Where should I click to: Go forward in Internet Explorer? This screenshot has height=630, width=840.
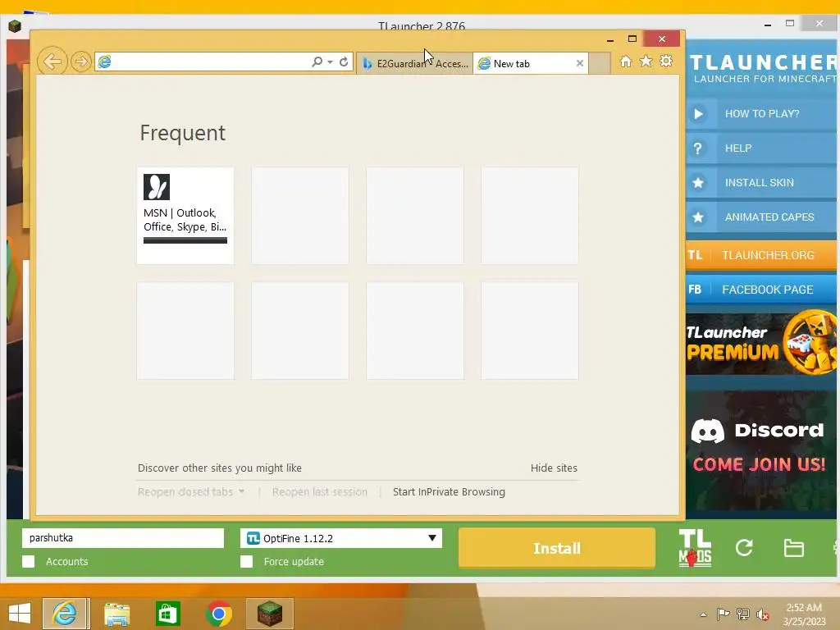coord(81,62)
